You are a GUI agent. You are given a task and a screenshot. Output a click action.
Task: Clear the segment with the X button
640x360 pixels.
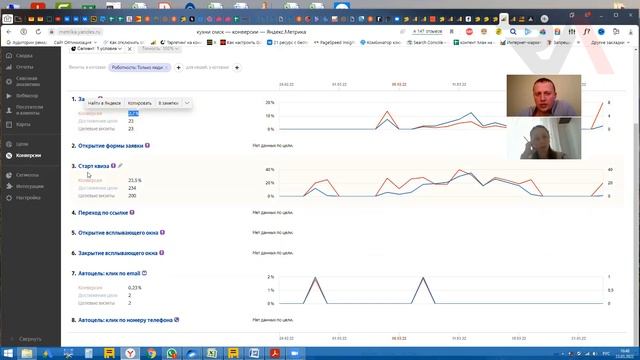click(x=130, y=49)
